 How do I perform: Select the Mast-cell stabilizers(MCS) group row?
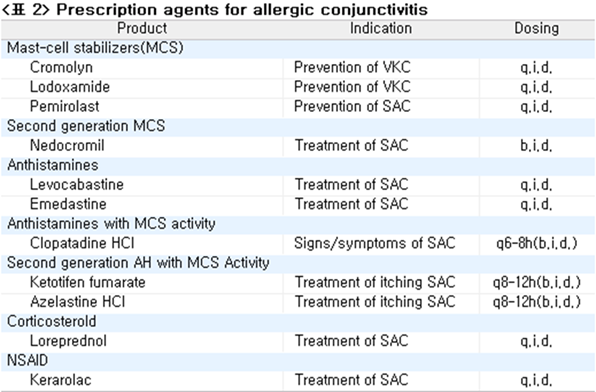(x=298, y=48)
